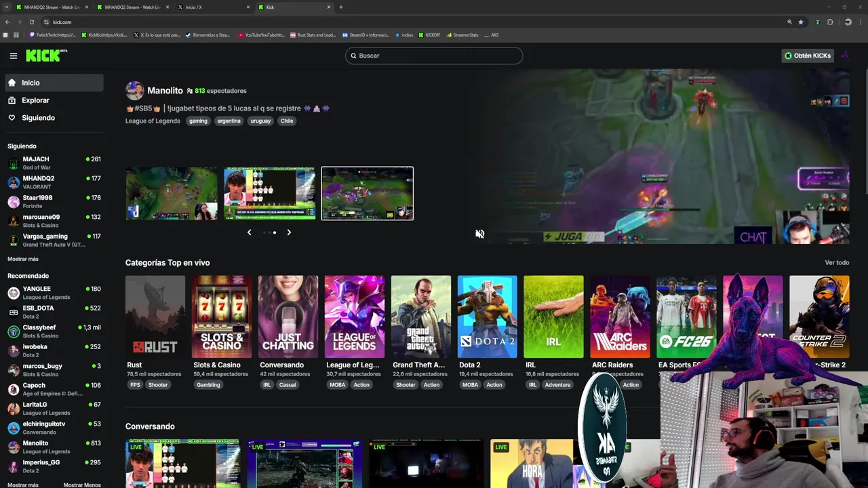Open the Twitch bookmark
Viewport: 868px width, 488px height.
coord(52,35)
